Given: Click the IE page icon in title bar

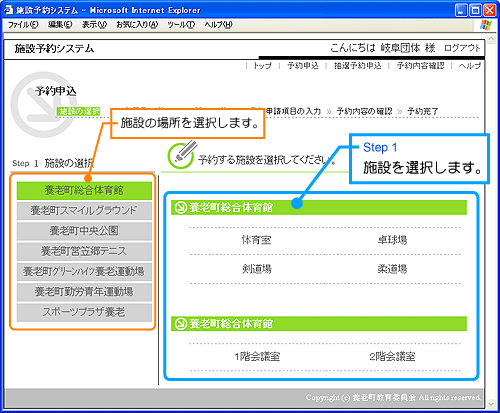Looking at the screenshot, I should click(x=9, y=10).
